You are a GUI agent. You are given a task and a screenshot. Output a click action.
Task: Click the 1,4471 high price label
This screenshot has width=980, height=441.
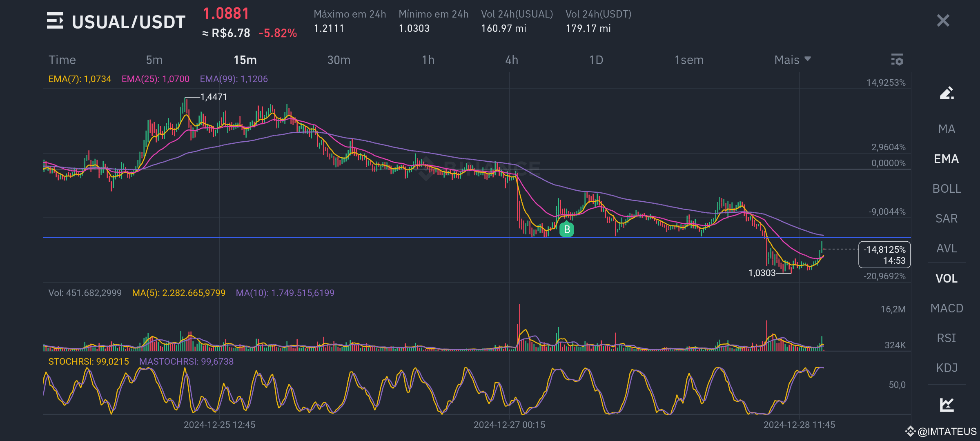tap(214, 97)
